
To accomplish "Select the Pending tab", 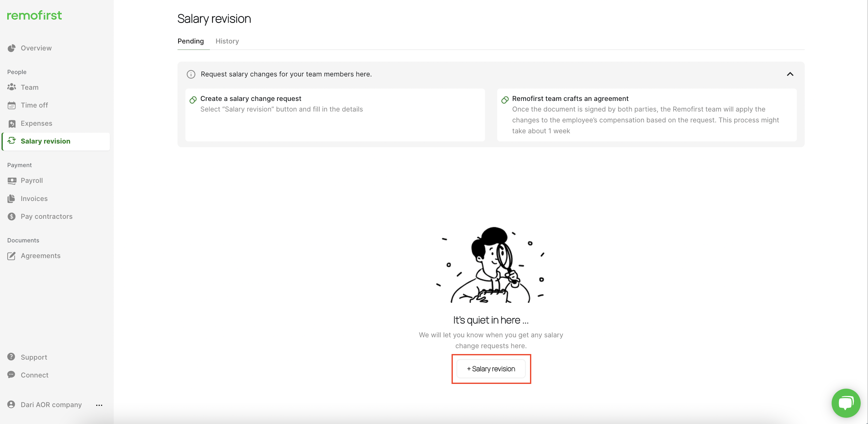I will pos(191,41).
